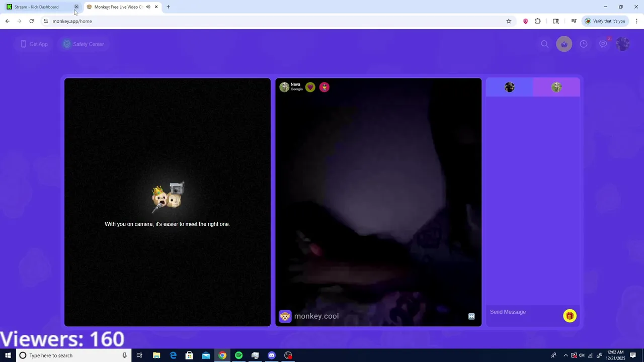644x362 pixels.
Task: Skip to next match with forward icon
Action: 471,316
